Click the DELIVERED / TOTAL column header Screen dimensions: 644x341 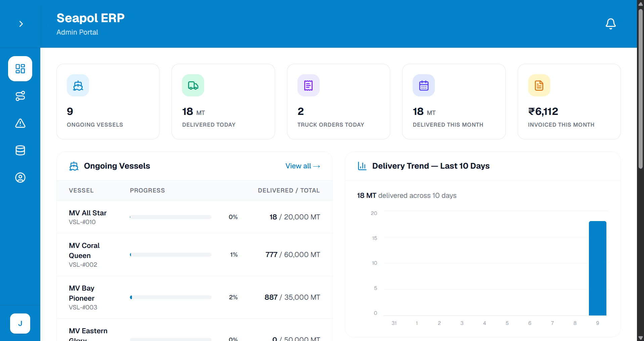[x=289, y=190]
